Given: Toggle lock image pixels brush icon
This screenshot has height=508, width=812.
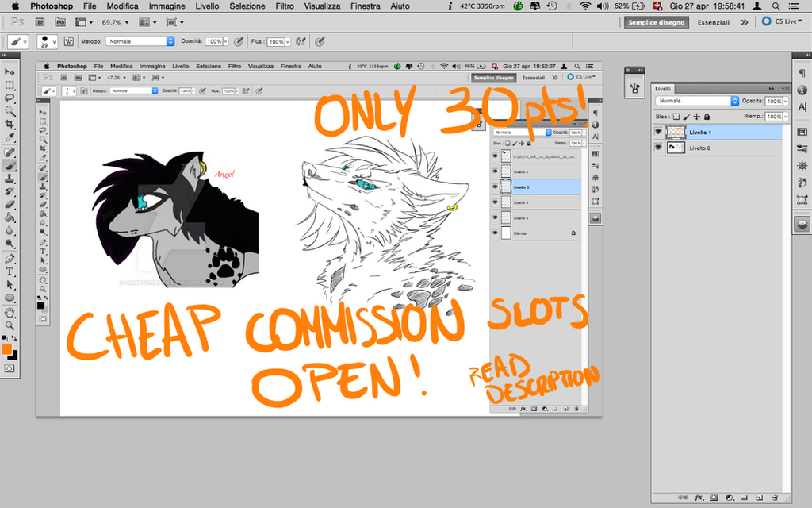Looking at the screenshot, I should [x=687, y=117].
